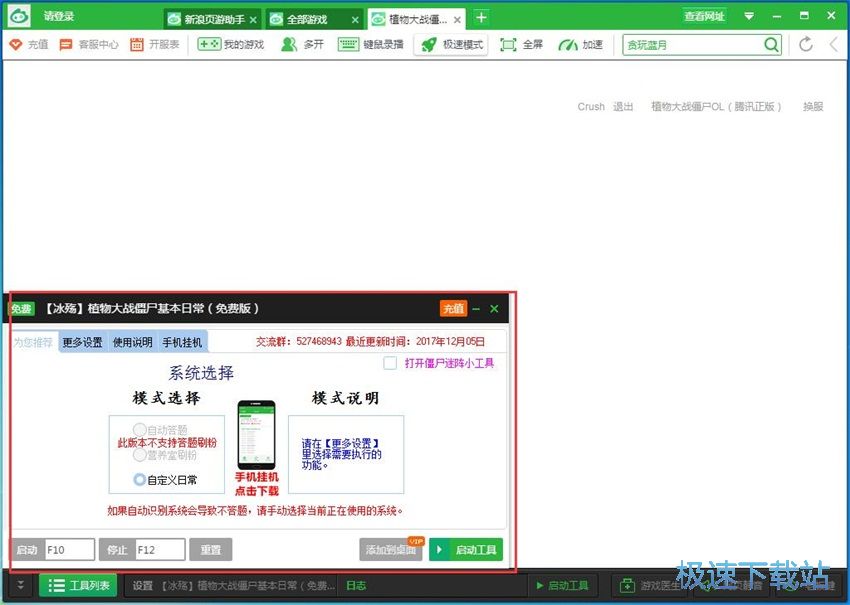Click orange 充值 button in tool panel
Image resolution: width=850 pixels, height=605 pixels.
454,308
